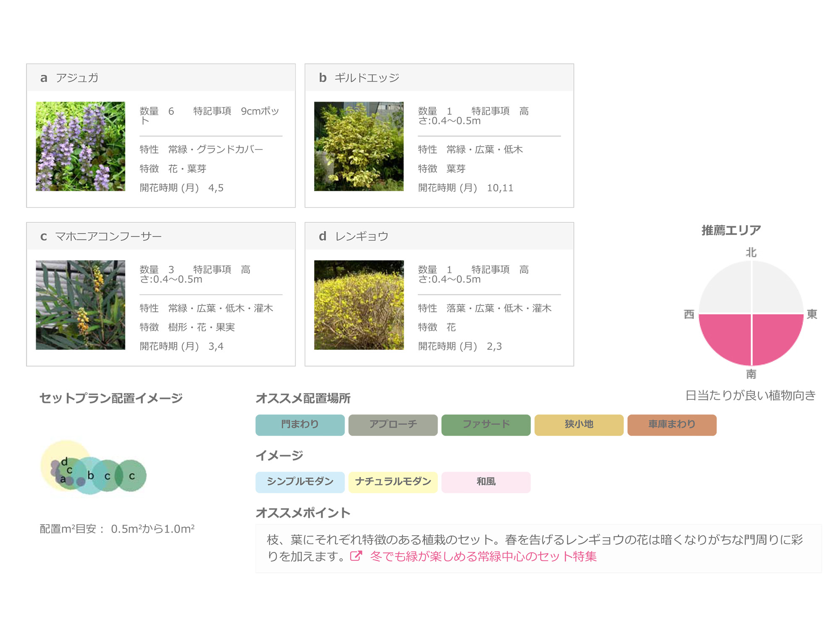Click '特性 落葉・広葉・低木・灌木' text
Image resolution: width=840 pixels, height=630 pixels.
(485, 308)
